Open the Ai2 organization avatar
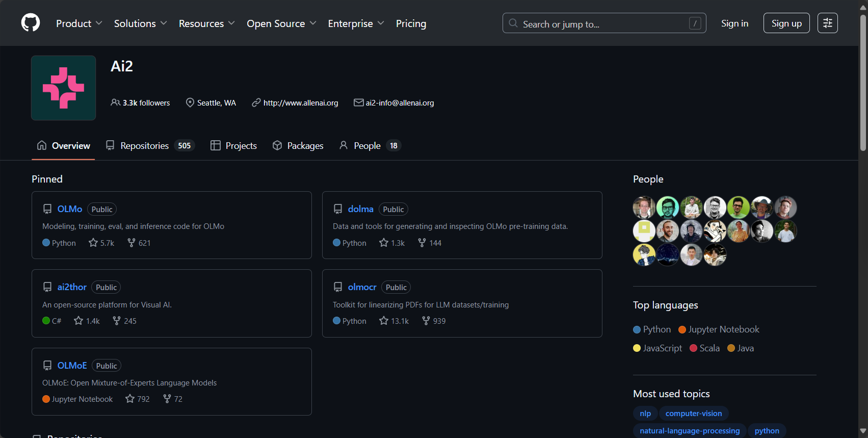Viewport: 868px width, 438px height. (x=63, y=88)
